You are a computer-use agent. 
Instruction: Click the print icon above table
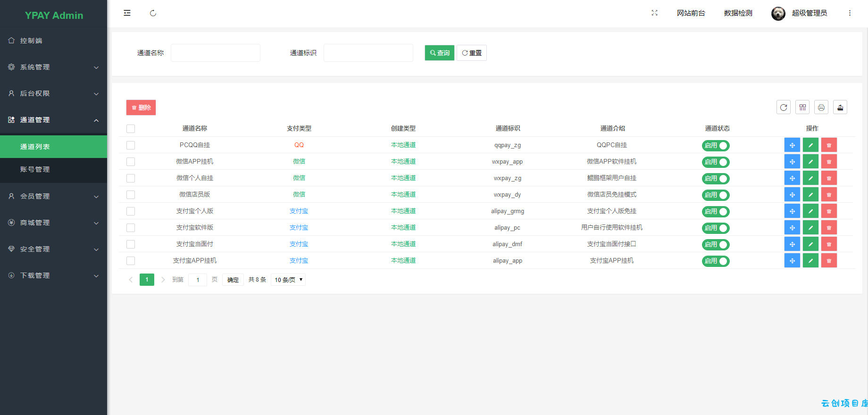pos(821,108)
